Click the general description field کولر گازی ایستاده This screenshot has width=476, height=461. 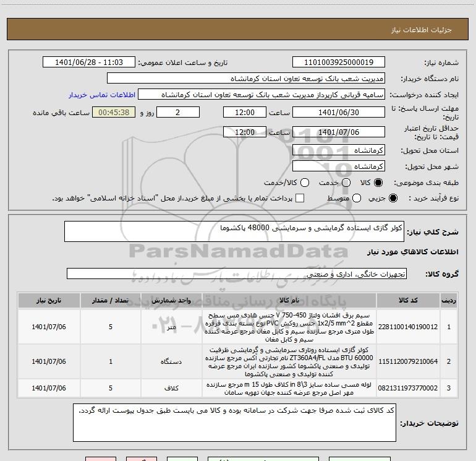click(234, 231)
